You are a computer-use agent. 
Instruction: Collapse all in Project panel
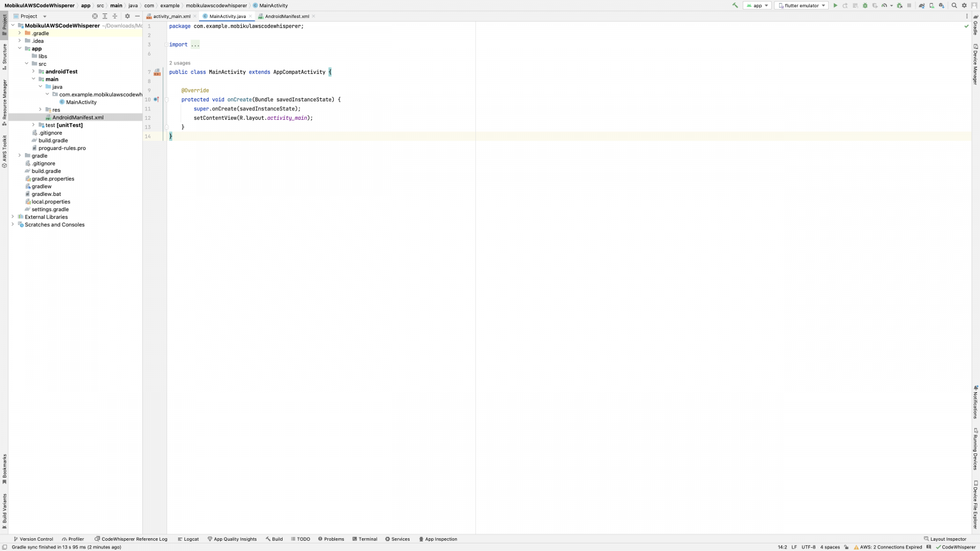(115, 16)
